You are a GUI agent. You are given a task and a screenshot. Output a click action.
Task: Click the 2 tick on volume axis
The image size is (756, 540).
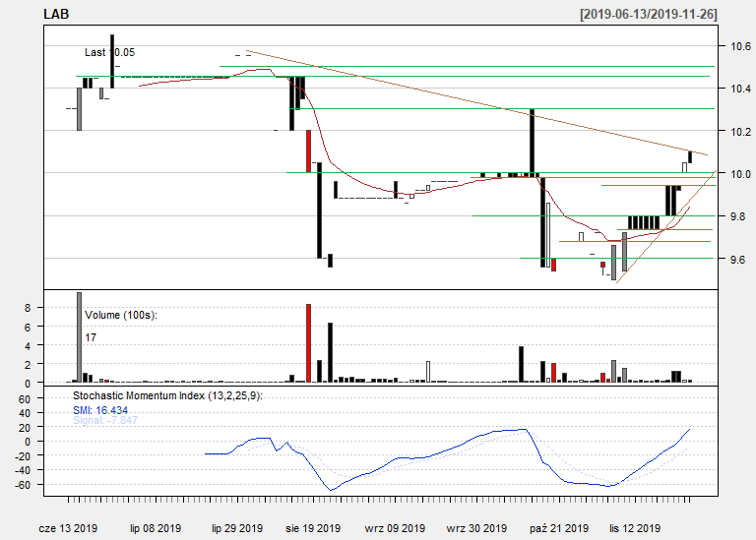coord(28,365)
